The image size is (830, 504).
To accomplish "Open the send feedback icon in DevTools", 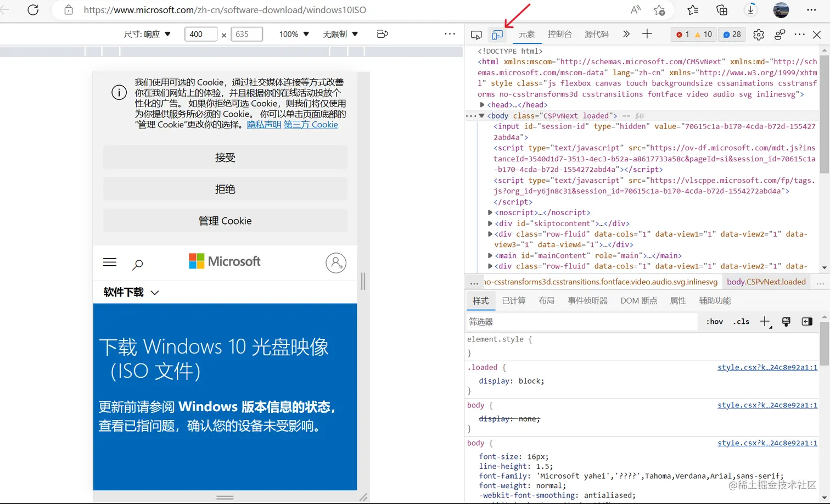I will tap(779, 35).
